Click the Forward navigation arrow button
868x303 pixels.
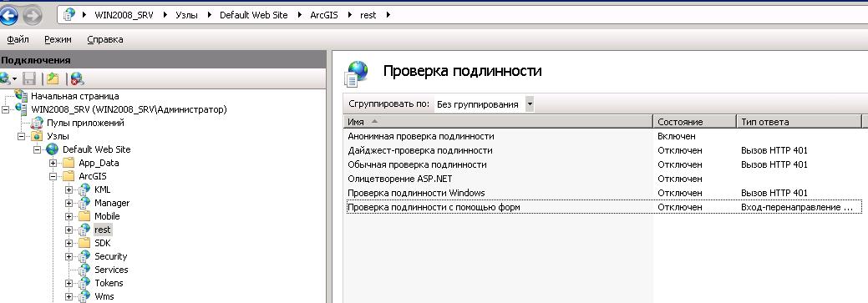(32, 16)
